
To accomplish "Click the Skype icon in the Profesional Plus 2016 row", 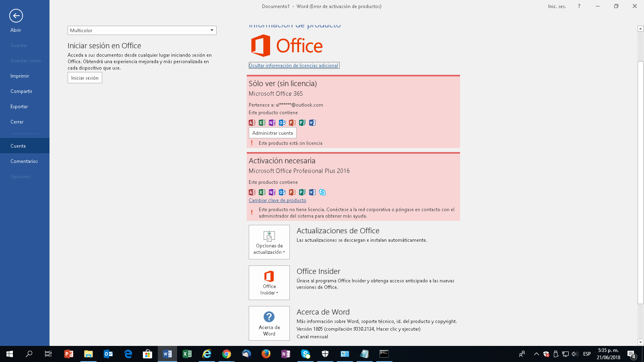I will click(322, 192).
